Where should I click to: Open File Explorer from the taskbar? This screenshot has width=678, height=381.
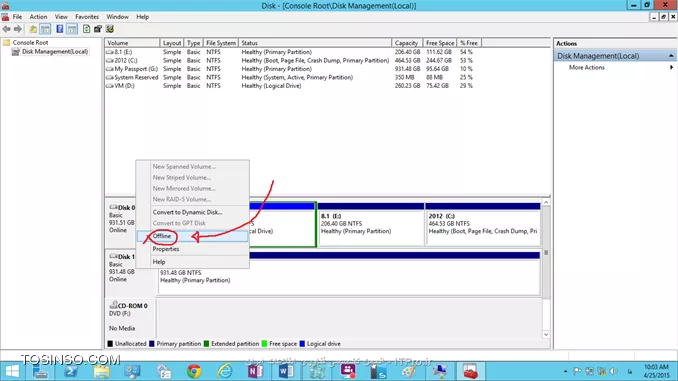[x=102, y=371]
